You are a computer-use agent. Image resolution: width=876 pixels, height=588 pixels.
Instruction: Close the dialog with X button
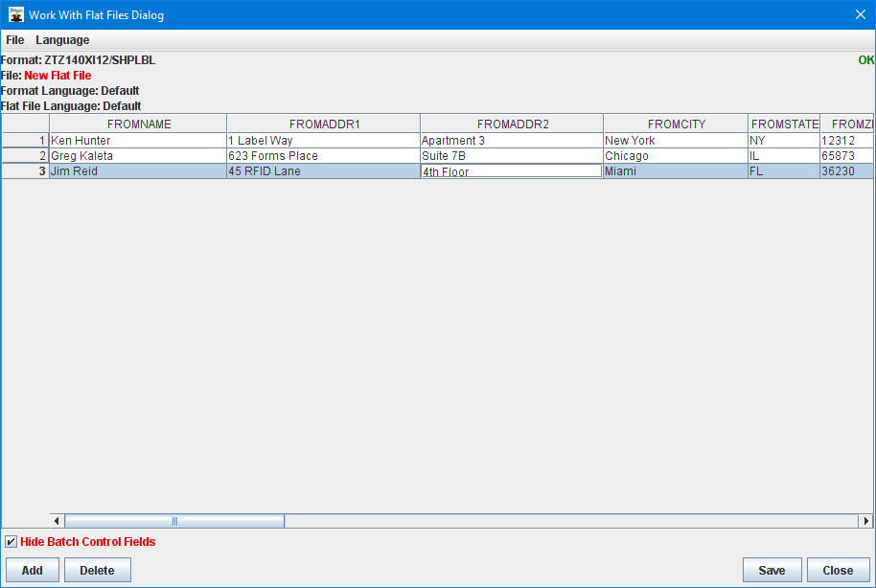[860, 14]
